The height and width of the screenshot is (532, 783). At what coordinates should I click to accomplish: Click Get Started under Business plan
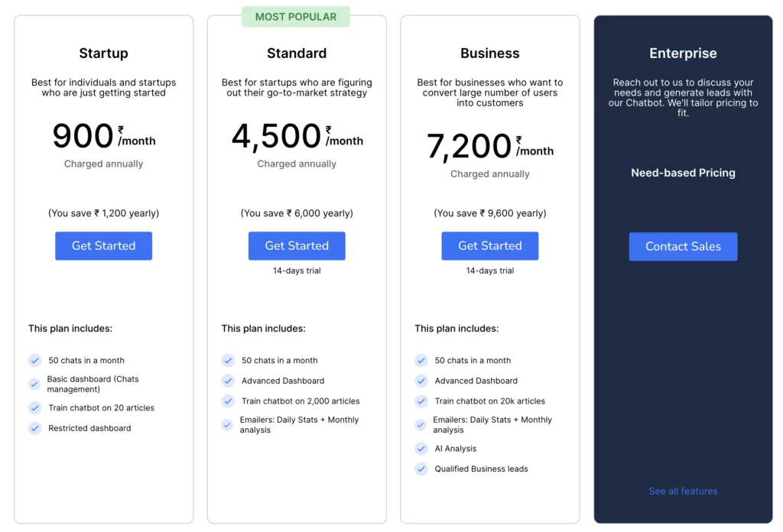[490, 246]
